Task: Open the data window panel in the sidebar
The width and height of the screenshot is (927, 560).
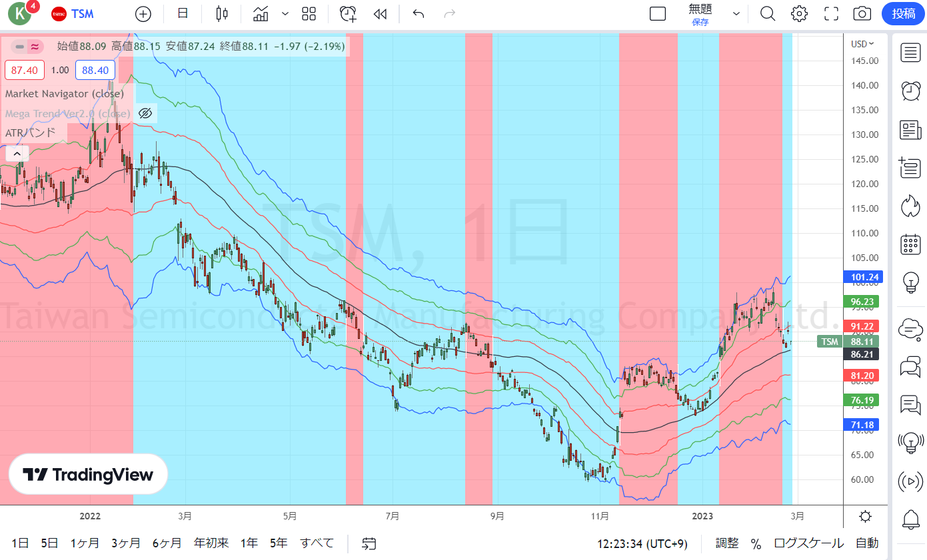Action: (910, 168)
